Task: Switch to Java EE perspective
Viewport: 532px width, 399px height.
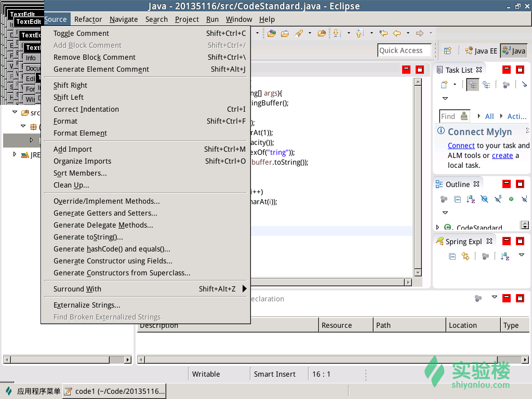Action: (481, 51)
